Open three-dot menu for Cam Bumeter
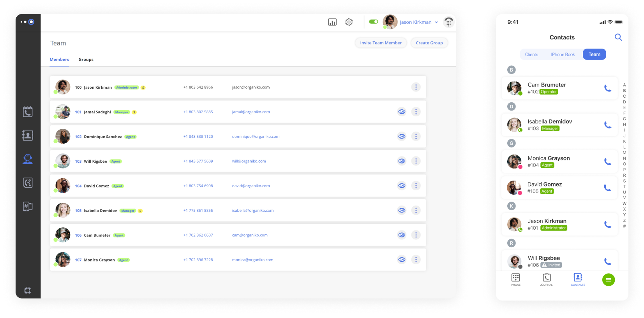644x318 pixels. [416, 235]
